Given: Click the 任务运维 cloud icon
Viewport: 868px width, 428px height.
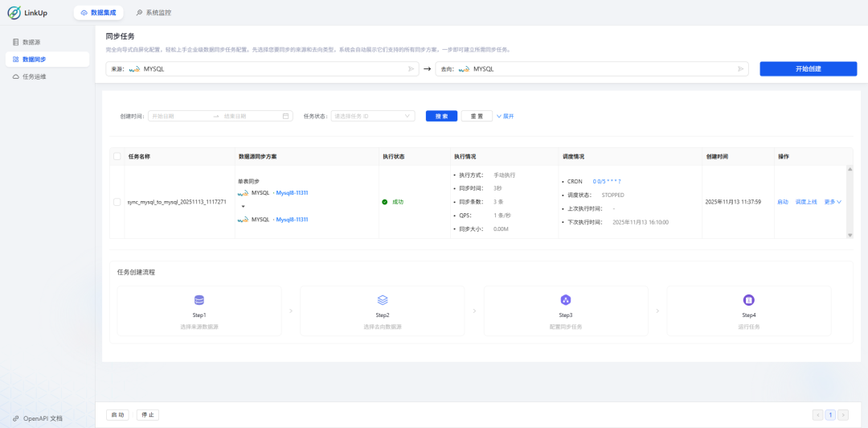Looking at the screenshot, I should pos(15,76).
